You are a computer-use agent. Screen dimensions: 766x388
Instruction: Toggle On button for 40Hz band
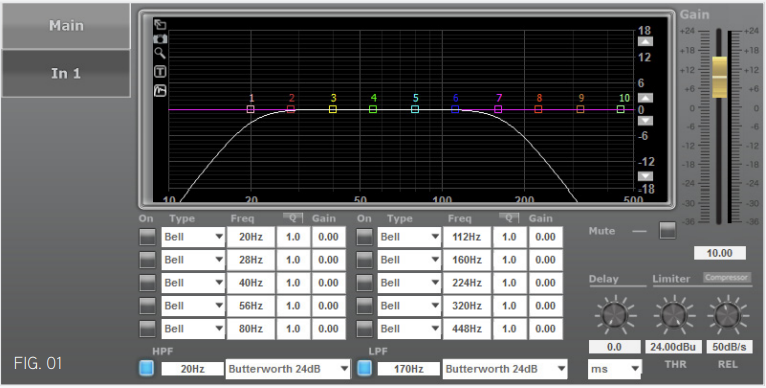coord(147,283)
